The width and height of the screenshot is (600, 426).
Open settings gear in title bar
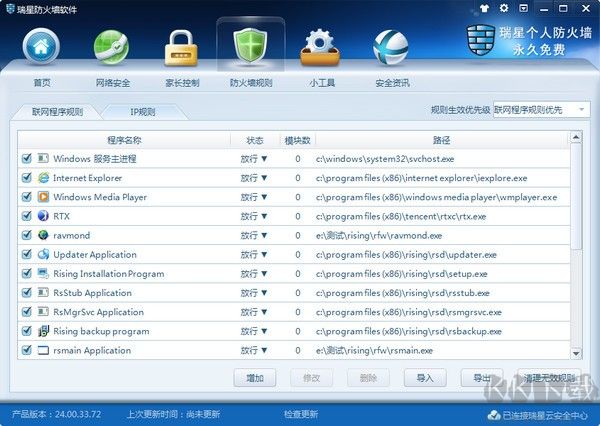[504, 8]
